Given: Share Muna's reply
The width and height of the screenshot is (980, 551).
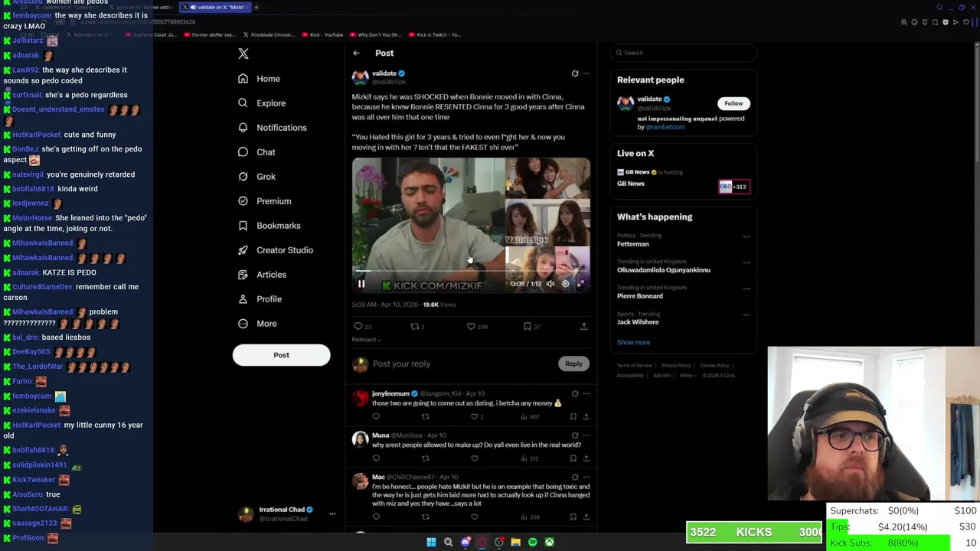Looking at the screenshot, I should (586, 458).
